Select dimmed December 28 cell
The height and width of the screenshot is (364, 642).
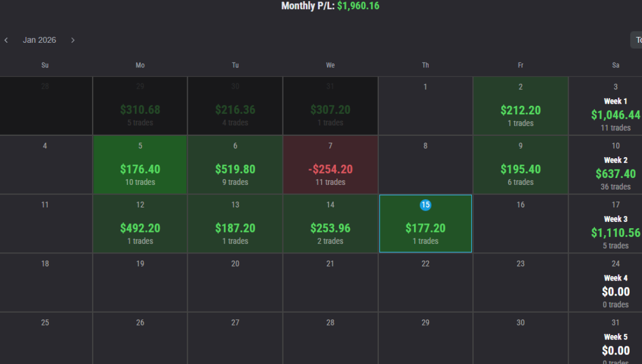coord(46,106)
